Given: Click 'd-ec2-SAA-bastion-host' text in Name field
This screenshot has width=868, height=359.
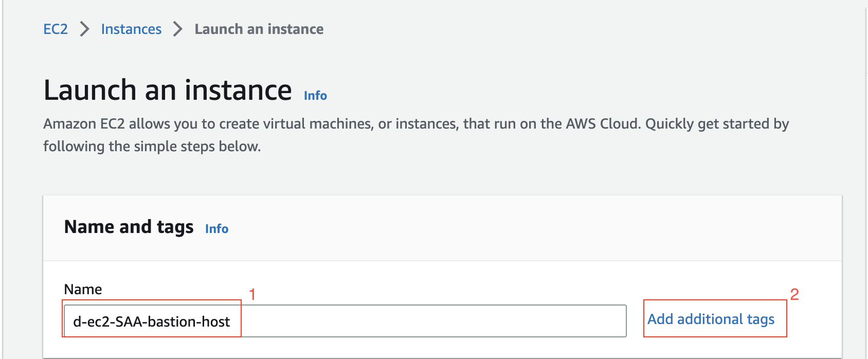Looking at the screenshot, I should 151,322.
